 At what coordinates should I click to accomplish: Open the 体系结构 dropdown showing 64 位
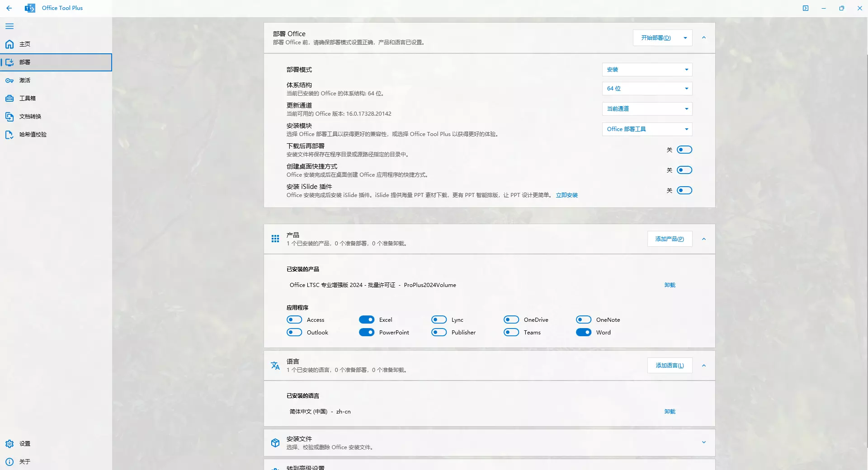point(647,89)
